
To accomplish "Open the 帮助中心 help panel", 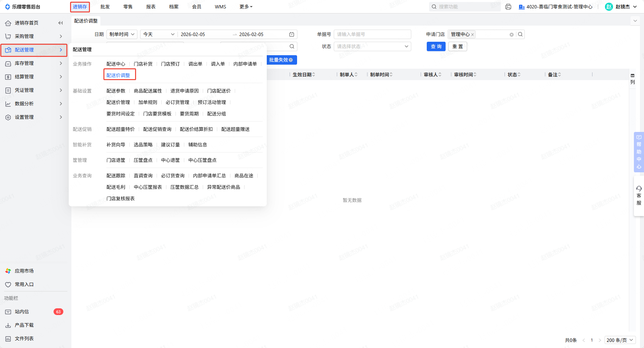I will click(x=639, y=152).
